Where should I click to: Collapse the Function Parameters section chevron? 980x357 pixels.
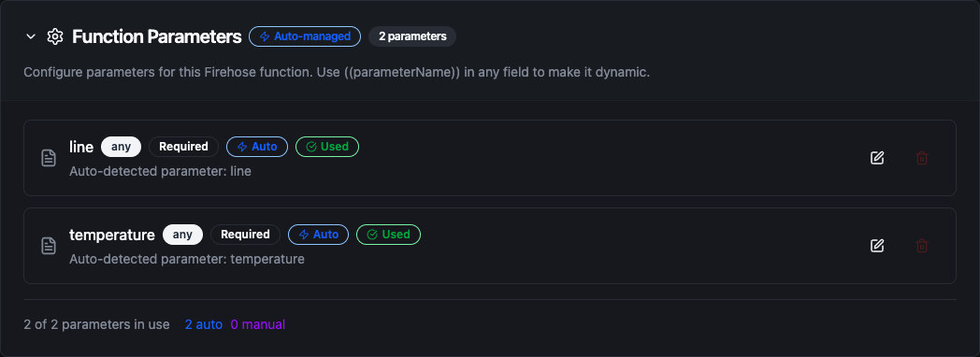[x=31, y=36]
